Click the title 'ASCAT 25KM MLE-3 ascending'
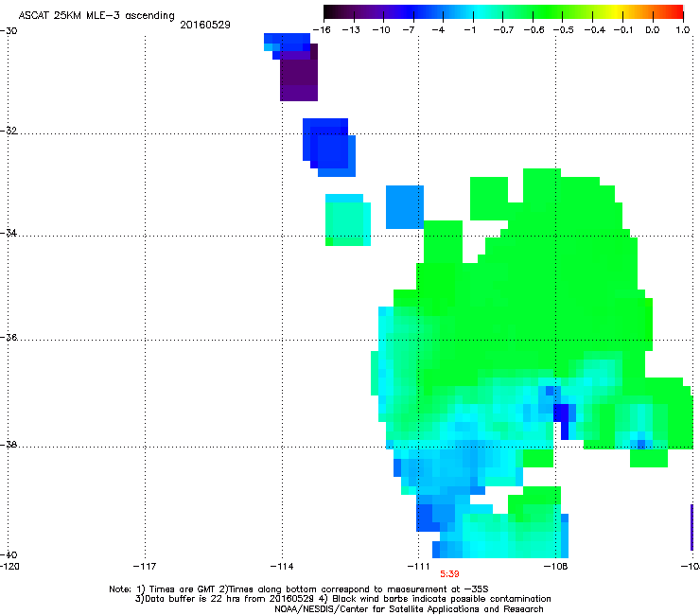The height and width of the screenshot is (615, 700). [x=96, y=16]
